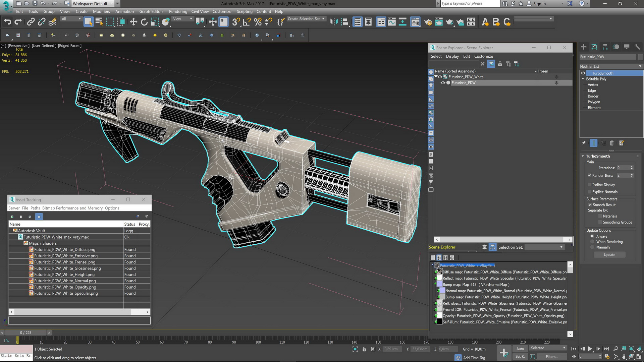Toggle TurboSmooth modifier eye icon
Viewport: 644px width, 362px height.
(583, 73)
